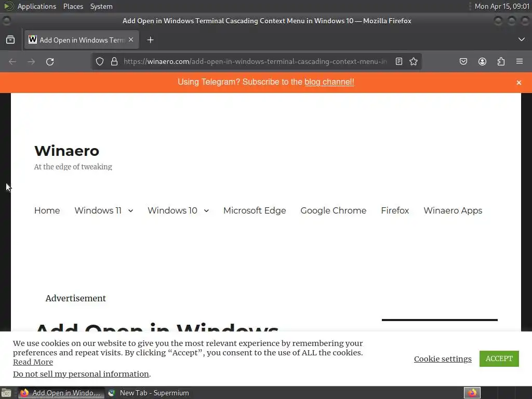Open the tracking protection shield icon
Viewport: 532px width, 399px height.
[x=99, y=61]
